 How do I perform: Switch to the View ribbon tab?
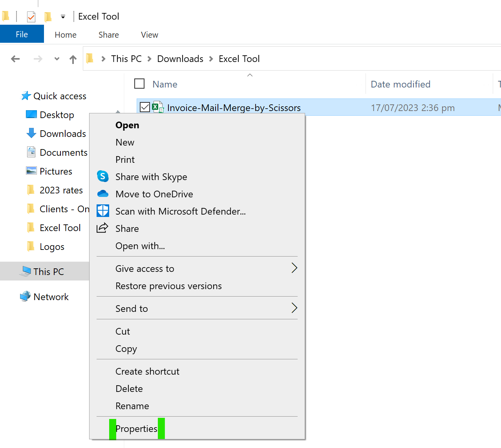[x=149, y=35]
